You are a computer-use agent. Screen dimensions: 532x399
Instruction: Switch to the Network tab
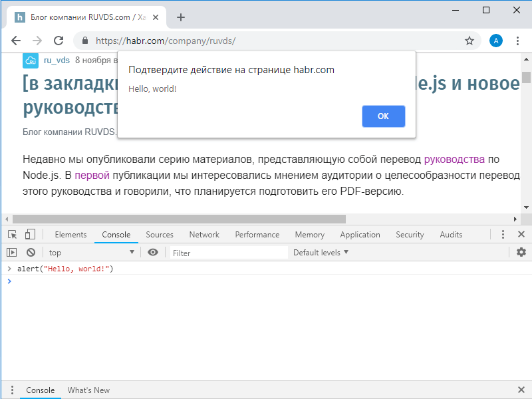204,235
